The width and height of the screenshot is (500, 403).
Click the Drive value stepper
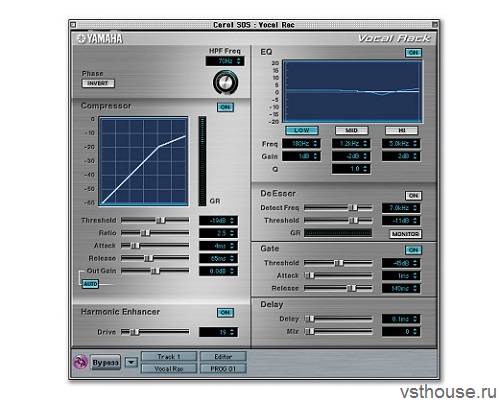pos(218,332)
